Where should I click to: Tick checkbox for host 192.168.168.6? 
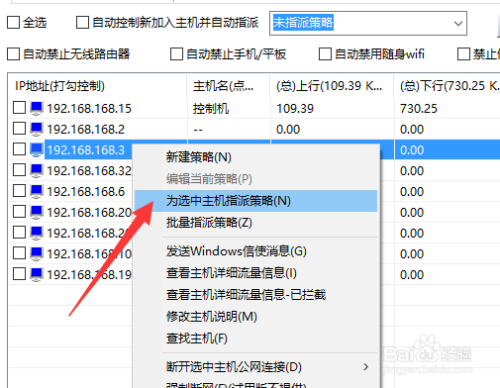[x=19, y=191]
